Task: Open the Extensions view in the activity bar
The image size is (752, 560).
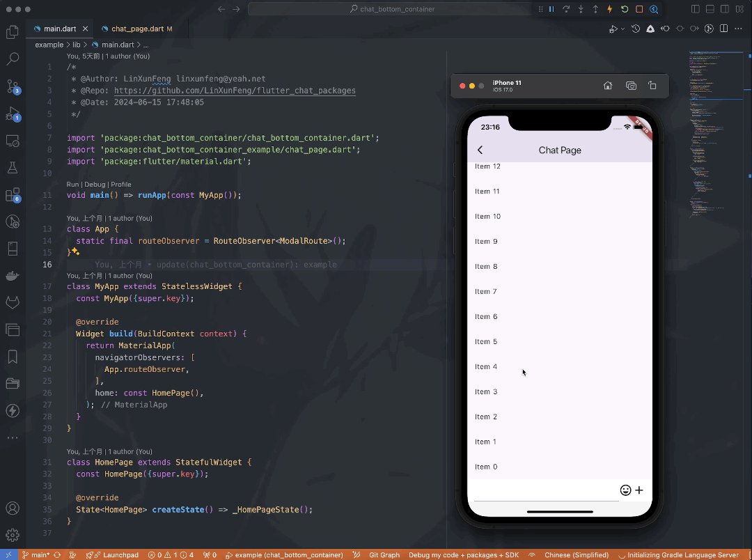Action: 12,195
